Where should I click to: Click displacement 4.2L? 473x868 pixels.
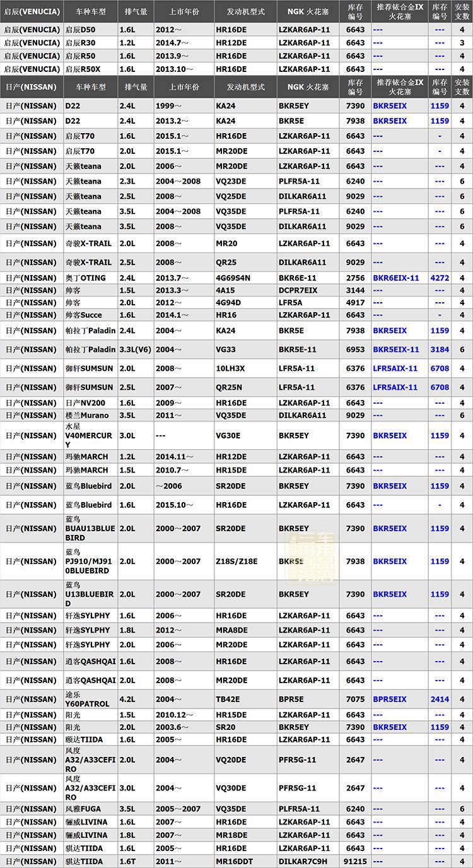[127, 700]
